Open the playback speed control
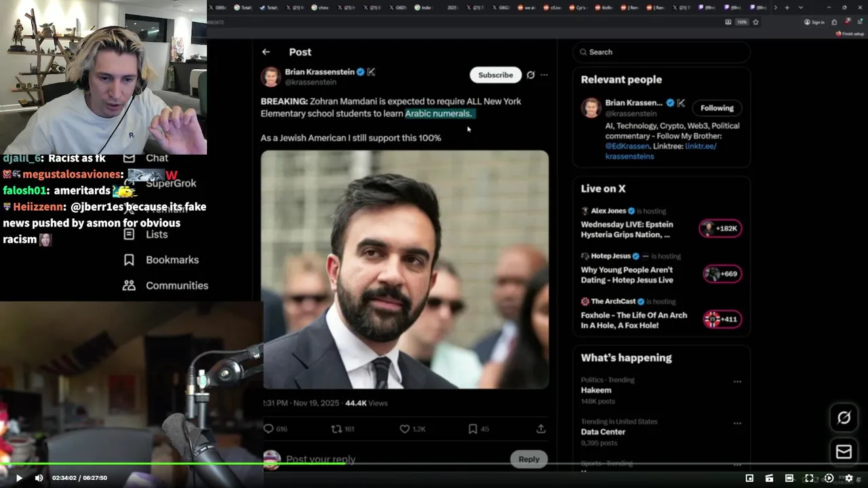This screenshot has height=488, width=868. [829, 478]
